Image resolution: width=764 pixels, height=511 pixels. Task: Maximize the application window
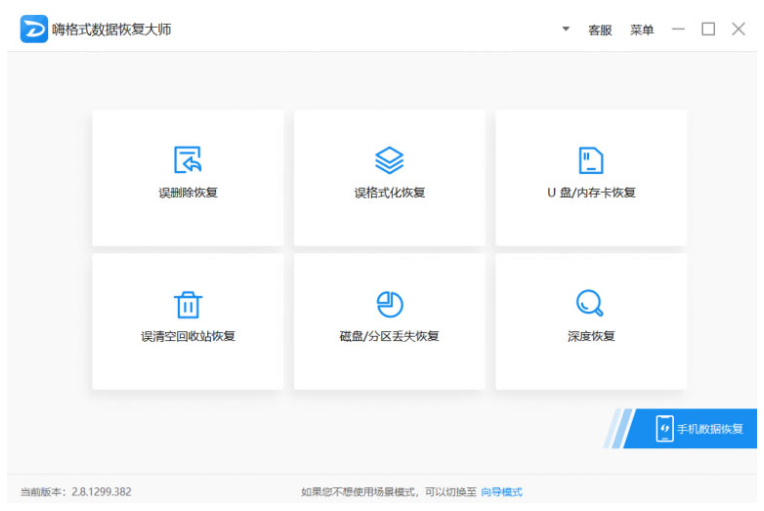click(708, 29)
